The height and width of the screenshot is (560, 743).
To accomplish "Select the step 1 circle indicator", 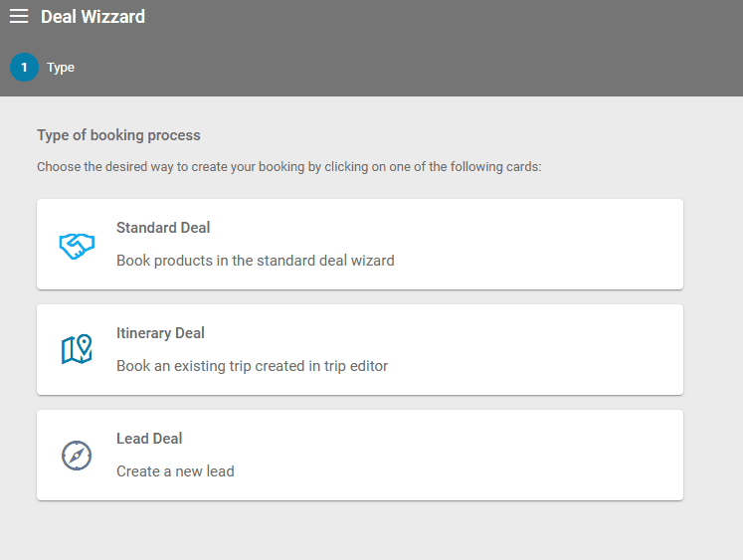I will [24, 68].
